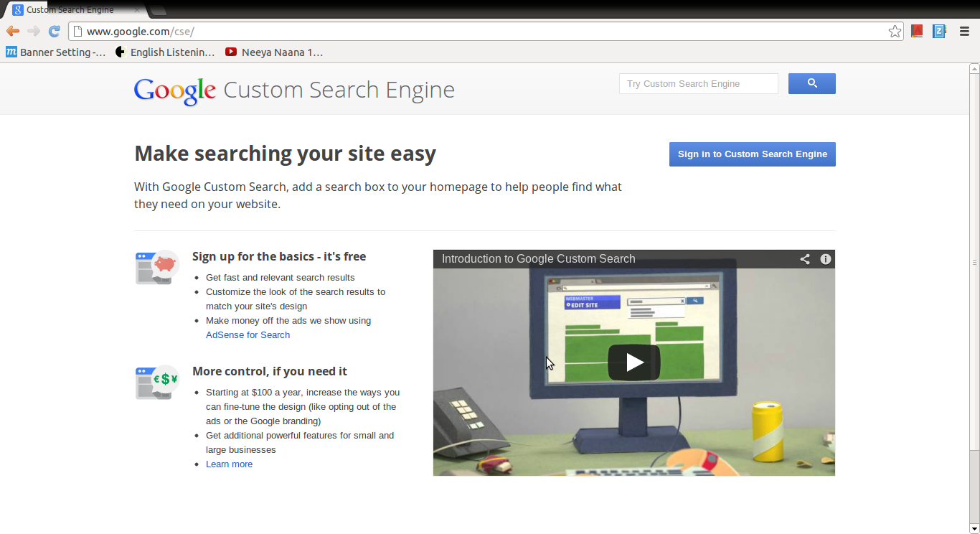
Task: Click the blue magnifier search button
Action: tap(812, 83)
